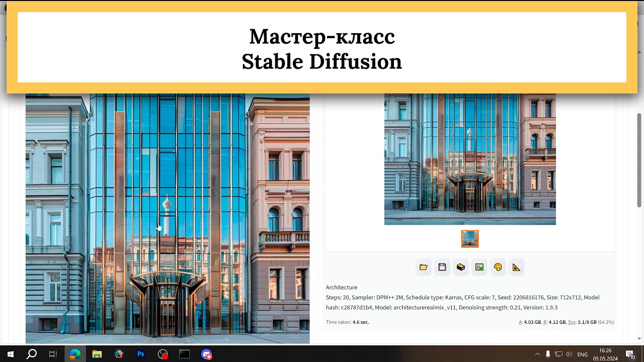The height and width of the screenshot is (362, 644).
Task: Open File Explorer from taskbar
Action: pos(97,354)
